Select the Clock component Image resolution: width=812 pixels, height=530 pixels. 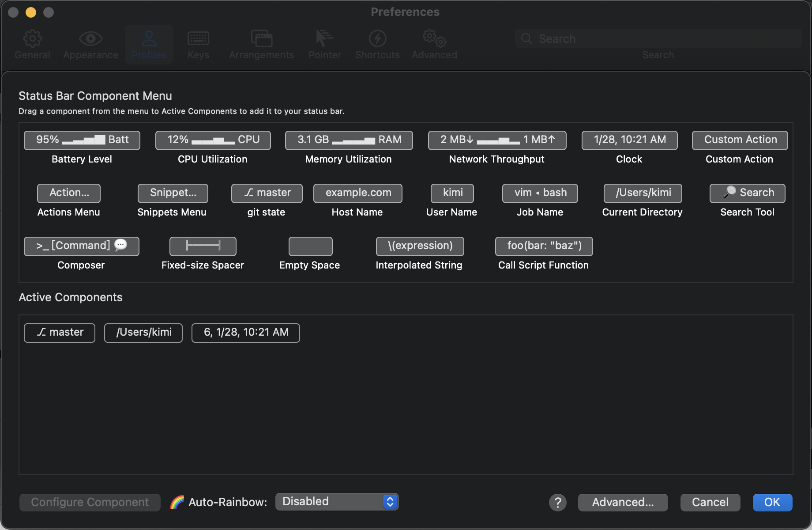[629, 140]
